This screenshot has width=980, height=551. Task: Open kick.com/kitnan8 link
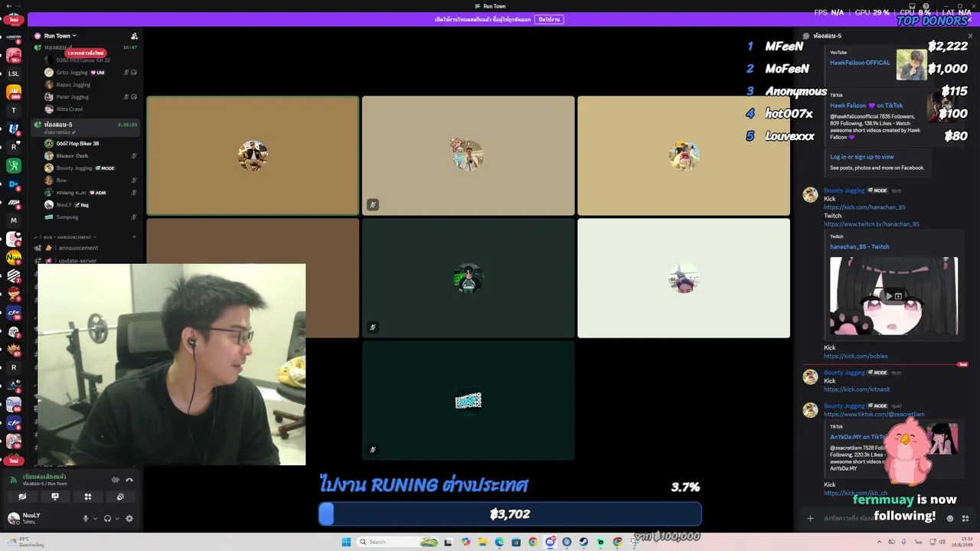[x=856, y=390]
